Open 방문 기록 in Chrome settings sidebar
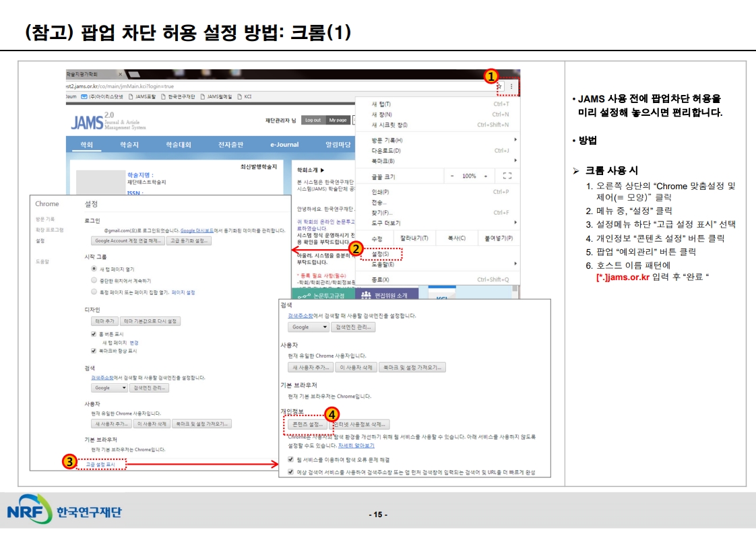 pyautogui.click(x=45, y=220)
